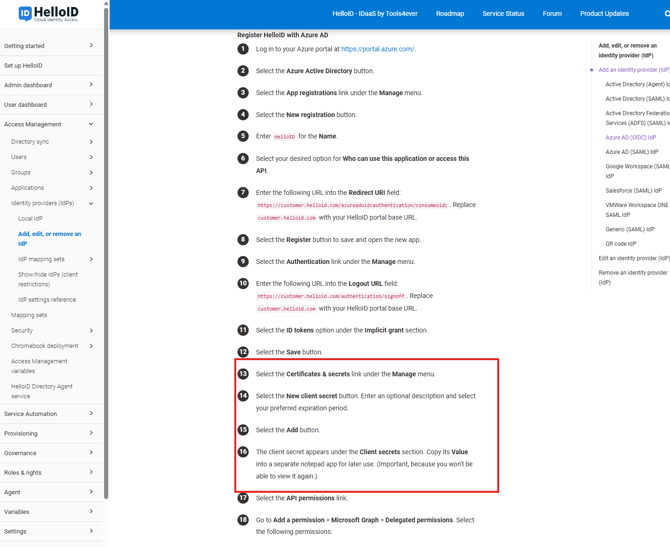Screen dimensions: 670x547
Task: Open Service Status in top navigation
Action: point(503,14)
